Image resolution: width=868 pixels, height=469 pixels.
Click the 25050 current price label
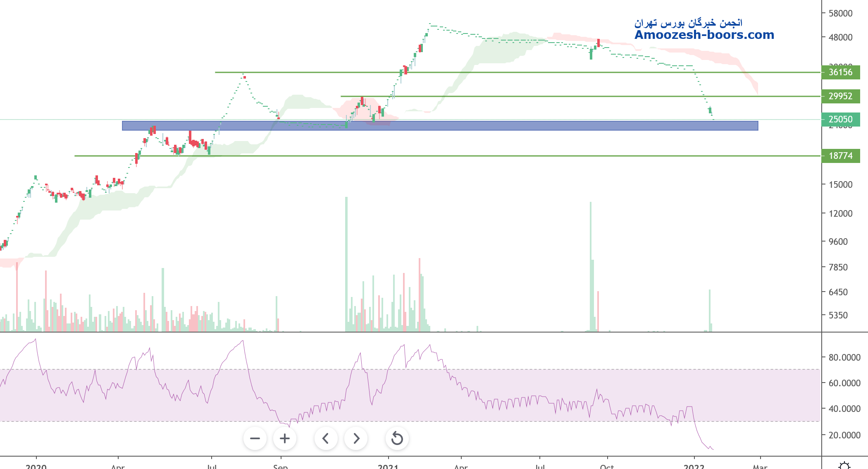840,120
